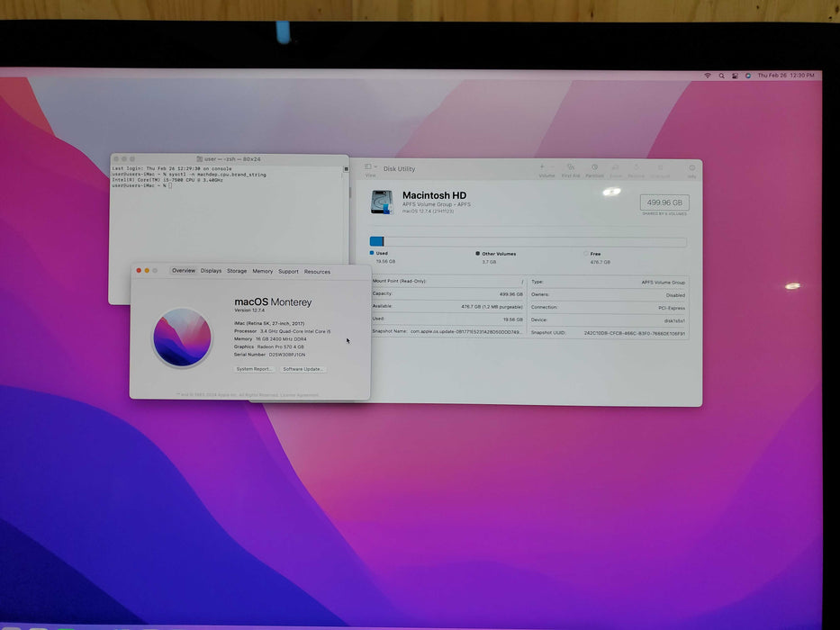Click the sidebar View icon in Disk Utility
The width and height of the screenshot is (840, 630).
coord(366,166)
